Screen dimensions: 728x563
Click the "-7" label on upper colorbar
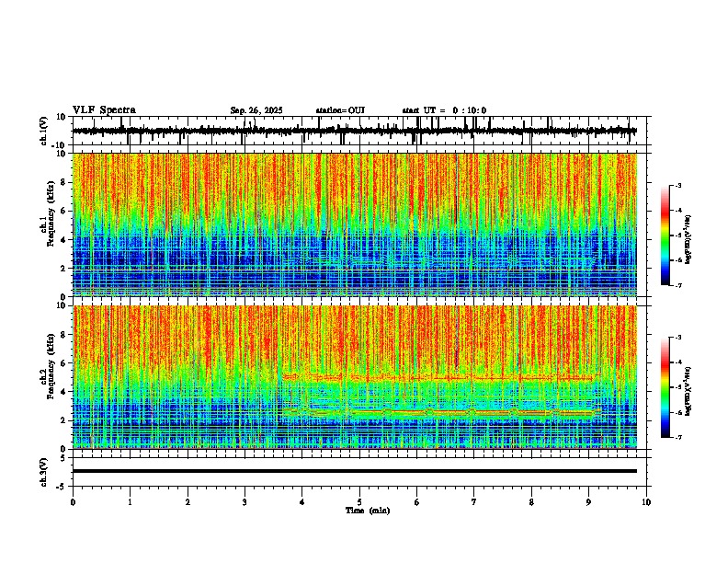click(677, 285)
